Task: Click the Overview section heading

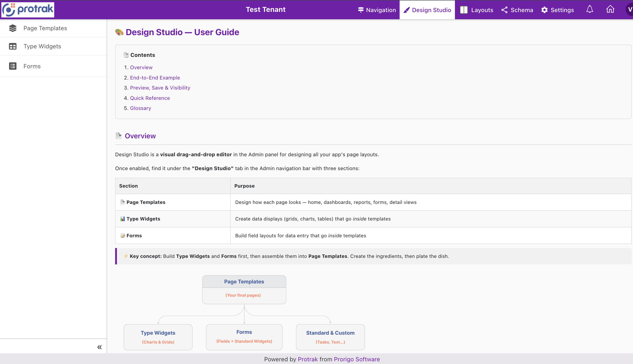Action: click(140, 136)
